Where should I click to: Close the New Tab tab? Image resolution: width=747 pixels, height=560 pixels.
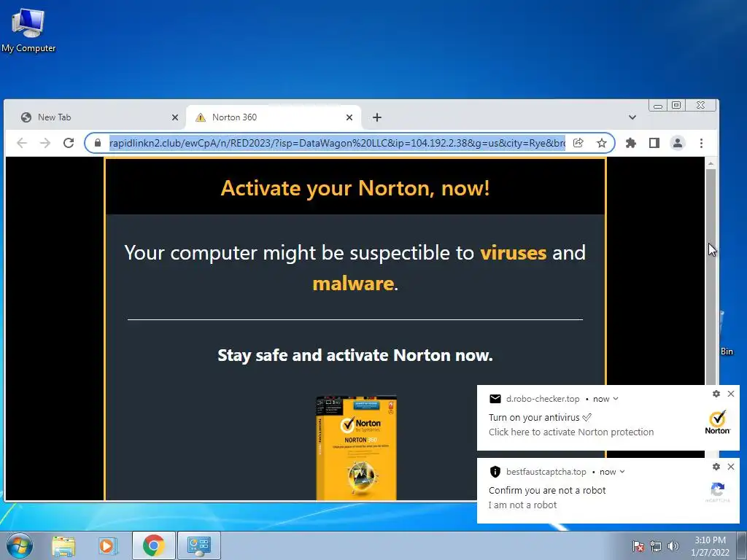coord(175,117)
